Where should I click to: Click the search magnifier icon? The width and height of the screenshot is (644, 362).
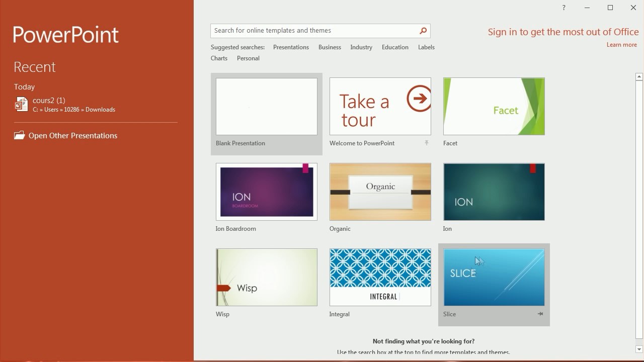(423, 31)
